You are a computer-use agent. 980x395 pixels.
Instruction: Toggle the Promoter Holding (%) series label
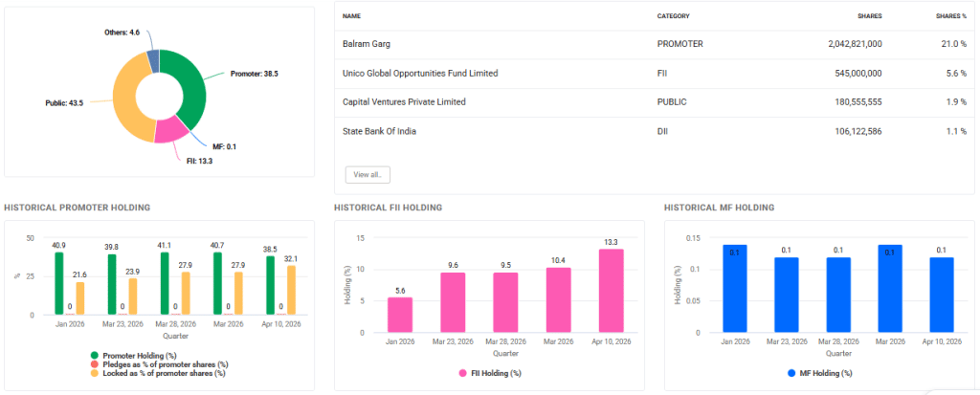tap(143, 356)
